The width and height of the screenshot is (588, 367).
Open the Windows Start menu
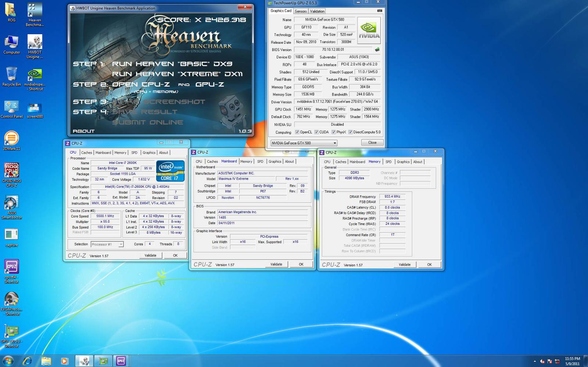click(x=8, y=361)
